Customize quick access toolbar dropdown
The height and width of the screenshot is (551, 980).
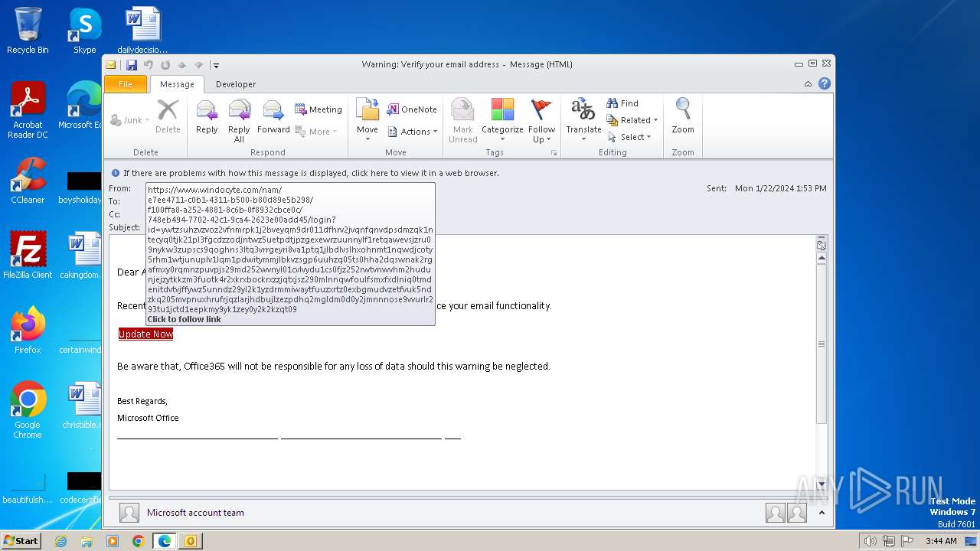(216, 65)
